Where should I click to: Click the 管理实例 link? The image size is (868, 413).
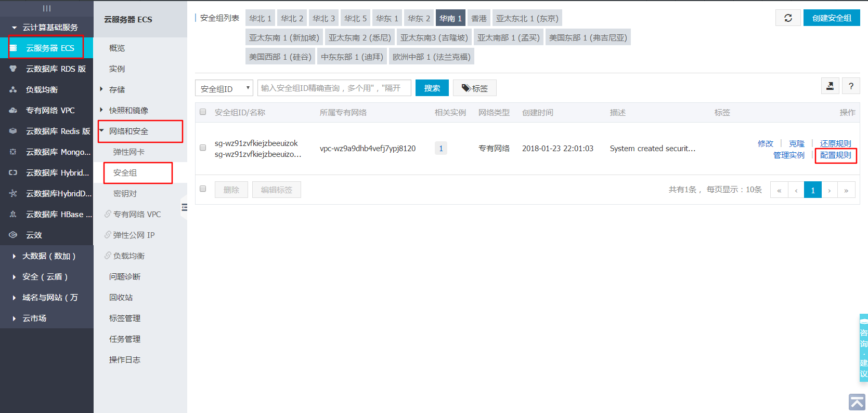789,155
